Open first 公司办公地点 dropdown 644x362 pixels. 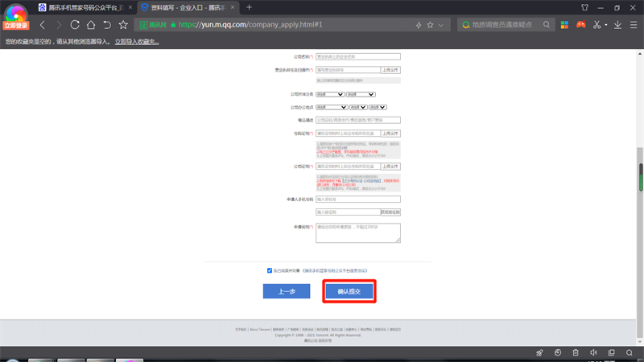pyautogui.click(x=332, y=107)
